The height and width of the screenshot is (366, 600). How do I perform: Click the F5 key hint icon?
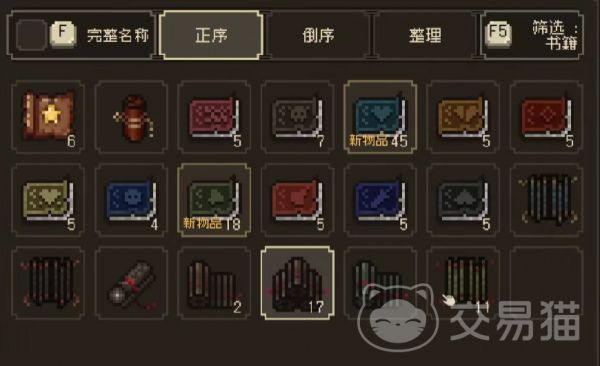498,34
